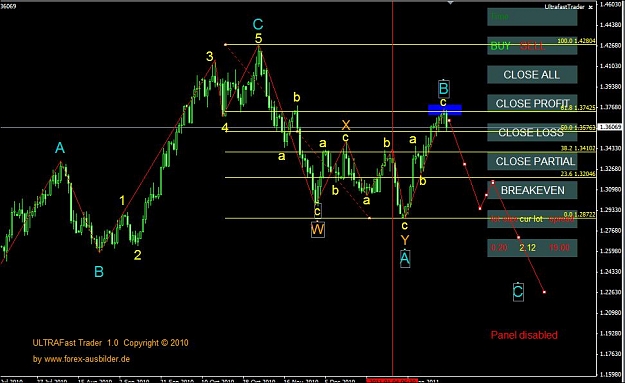Click the 100.0 1.42804 Fibonacci level label
Viewport: 625px width, 383px height.
pyautogui.click(x=576, y=41)
